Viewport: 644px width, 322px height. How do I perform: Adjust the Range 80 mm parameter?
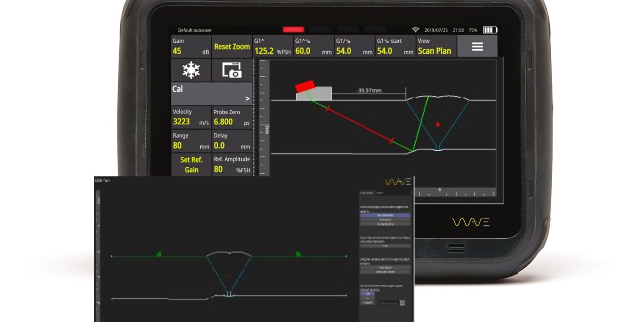(191, 141)
